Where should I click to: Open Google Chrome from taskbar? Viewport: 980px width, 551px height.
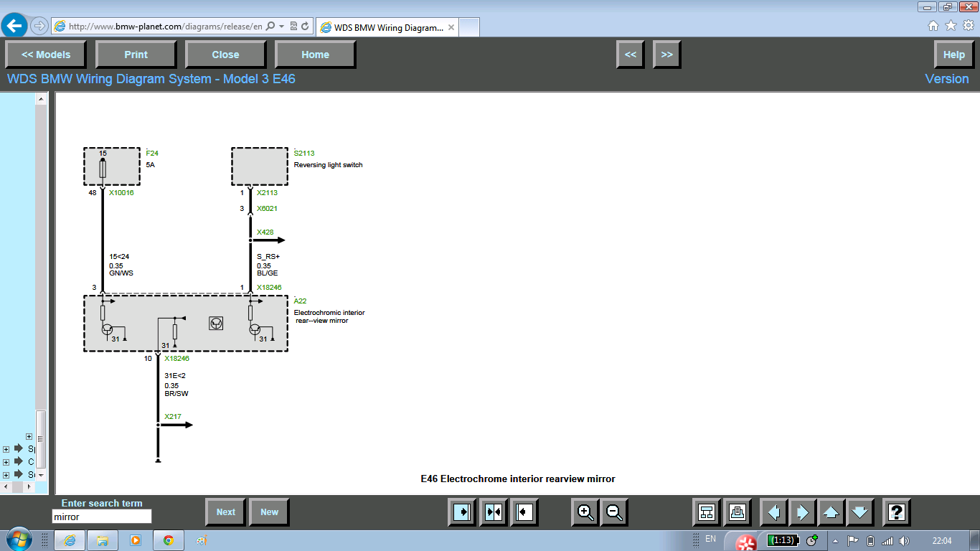[x=169, y=540]
